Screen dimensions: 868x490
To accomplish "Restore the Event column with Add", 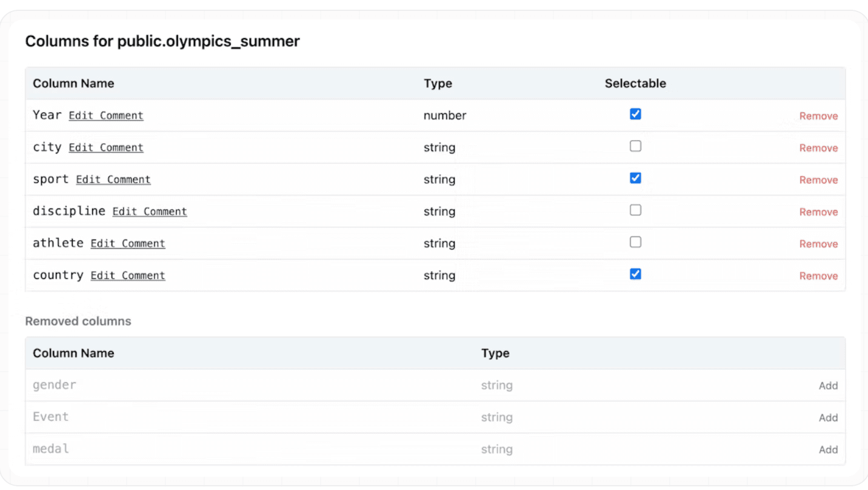I will (x=829, y=417).
